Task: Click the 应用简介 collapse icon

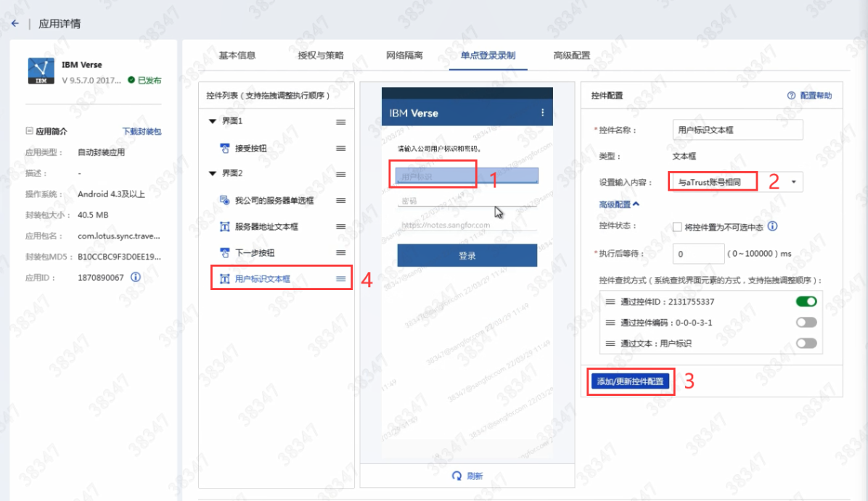Action: coord(29,131)
